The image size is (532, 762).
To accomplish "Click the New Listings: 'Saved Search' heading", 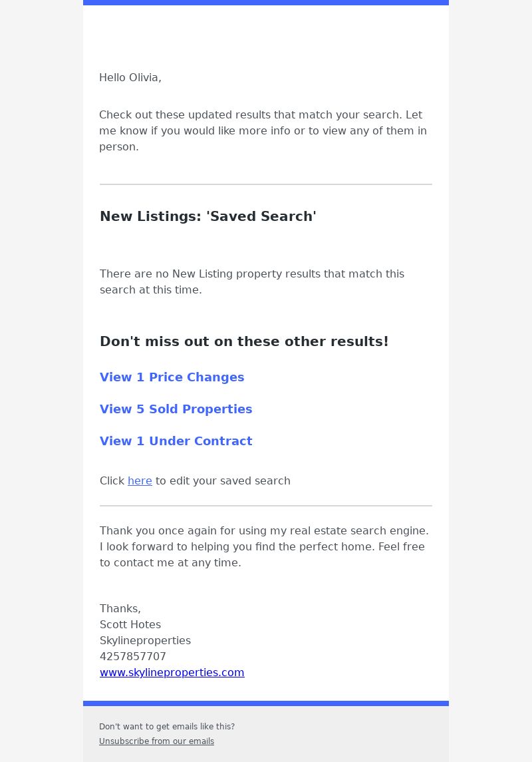I will pos(207,216).
